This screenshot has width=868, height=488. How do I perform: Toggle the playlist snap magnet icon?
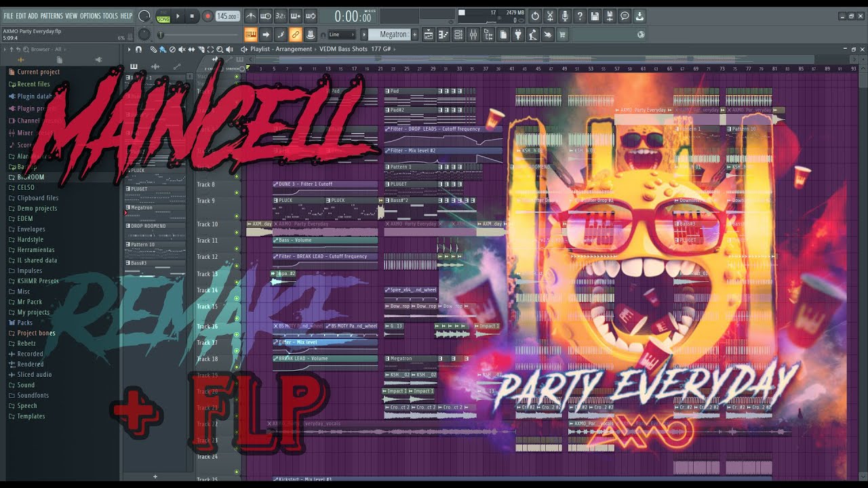pyautogui.click(x=138, y=49)
